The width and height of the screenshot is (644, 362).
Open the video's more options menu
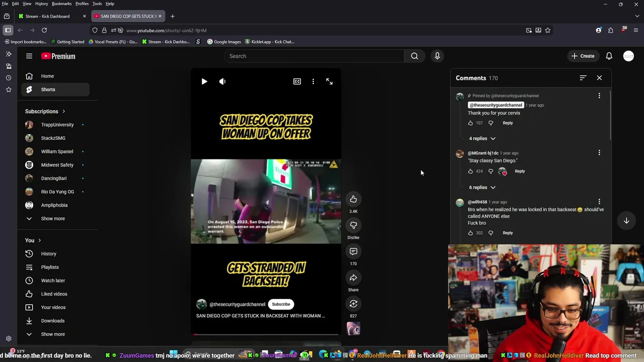coord(313,81)
